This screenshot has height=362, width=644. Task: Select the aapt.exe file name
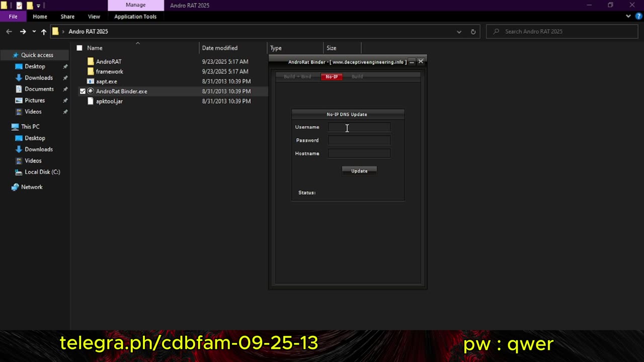click(x=107, y=81)
